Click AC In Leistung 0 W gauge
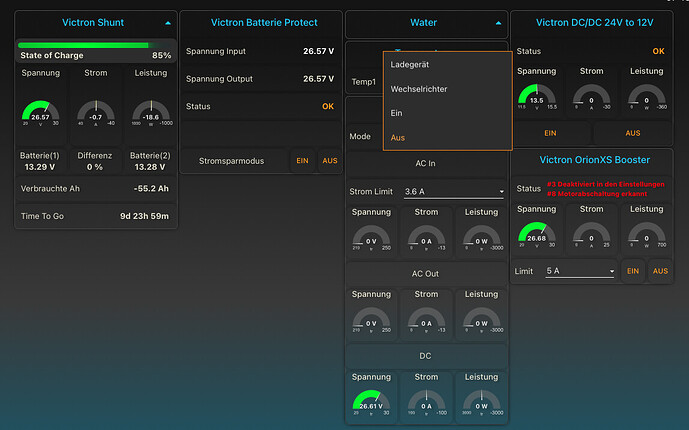The width and height of the screenshot is (689, 430). [x=482, y=238]
